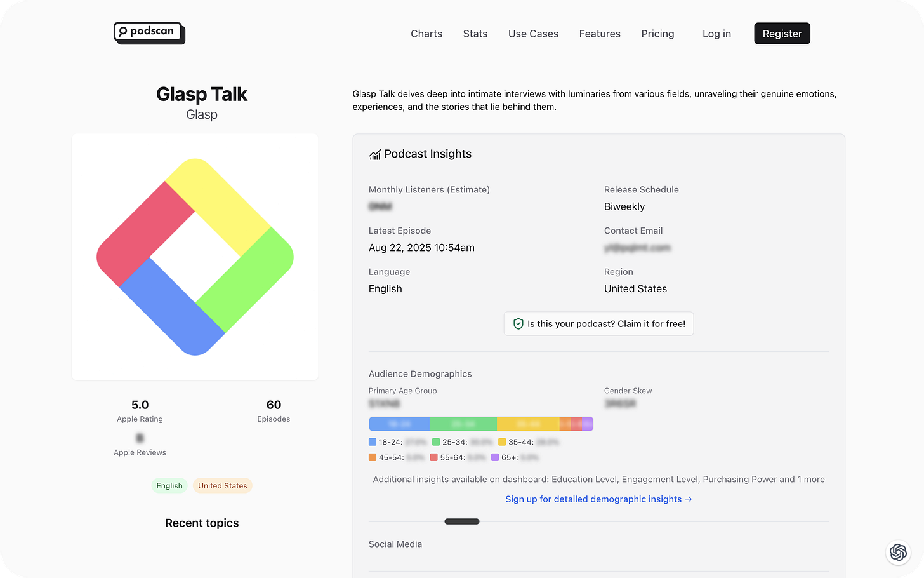
Task: Click the Gender Skew label
Action: [x=628, y=391]
